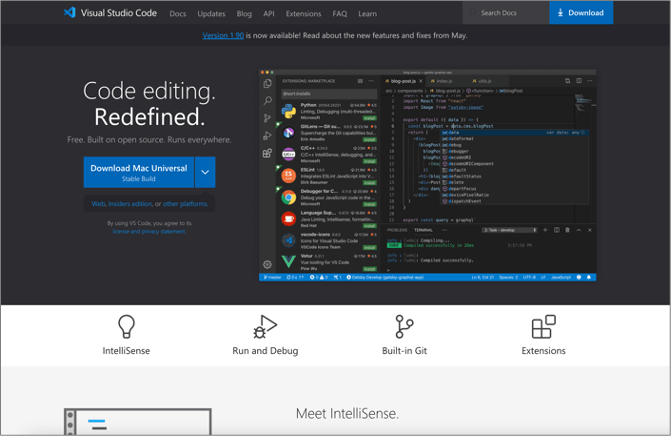Click the download arrow icon on Download button
The image size is (671, 436).
coord(560,13)
